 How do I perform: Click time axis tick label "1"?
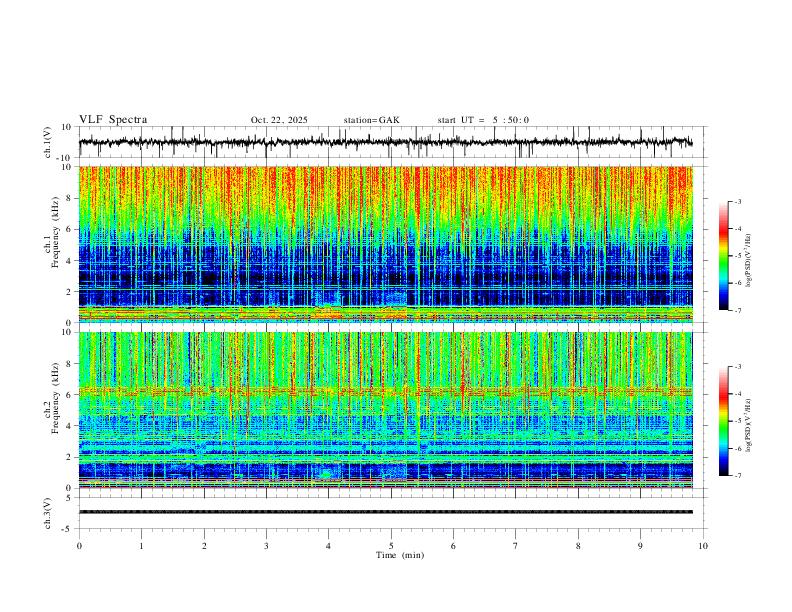141,546
